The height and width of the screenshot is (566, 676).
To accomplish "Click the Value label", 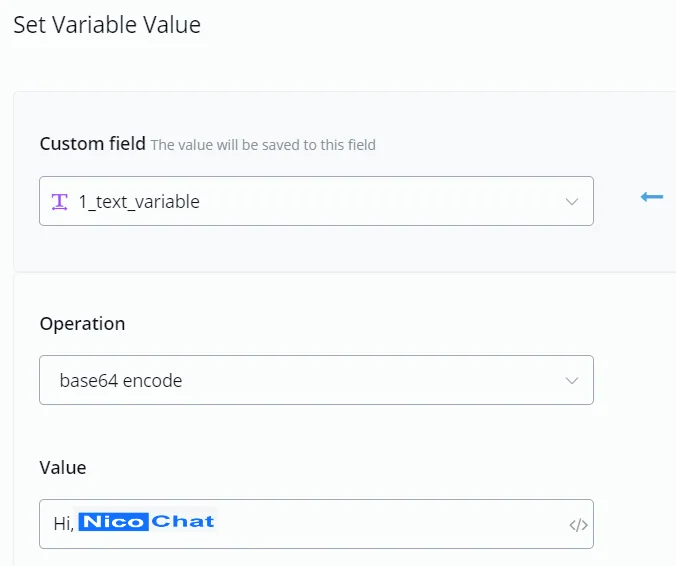I will 63,468.
